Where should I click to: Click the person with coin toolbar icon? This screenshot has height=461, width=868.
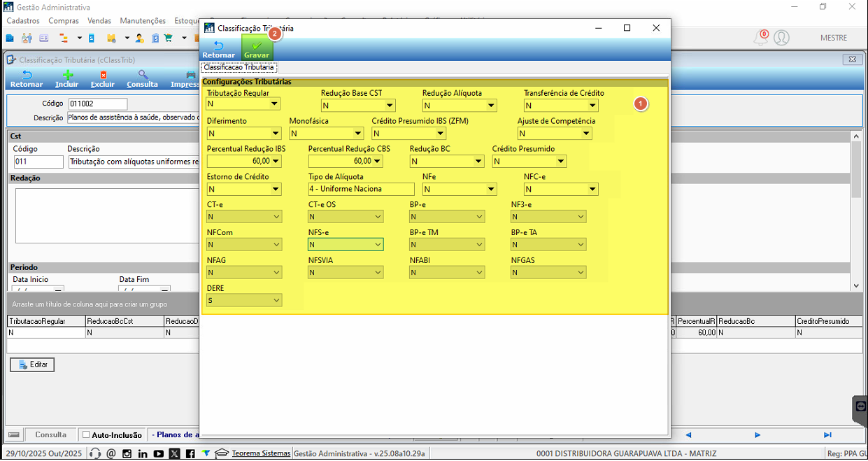pos(140,38)
